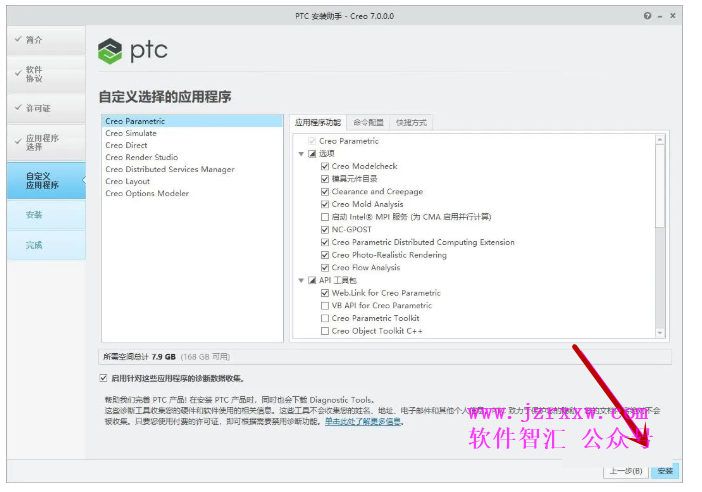Close the PTC installer window

pyautogui.click(x=672, y=16)
